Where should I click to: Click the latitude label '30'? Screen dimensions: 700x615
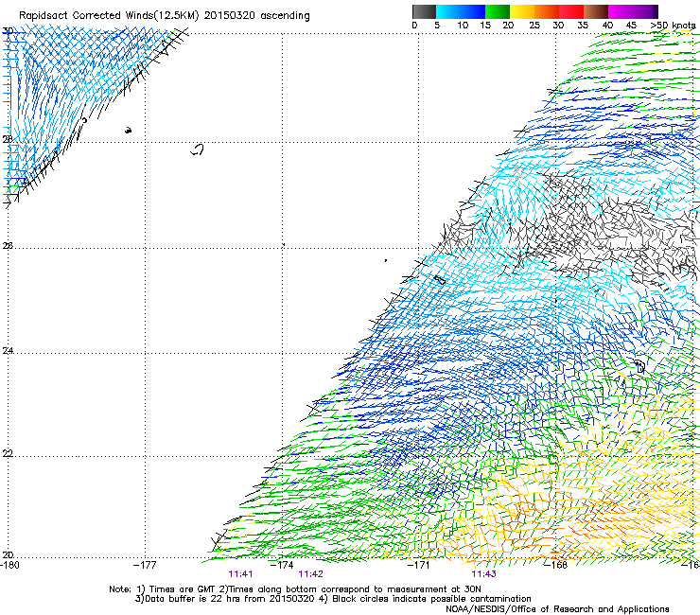pyautogui.click(x=8, y=31)
